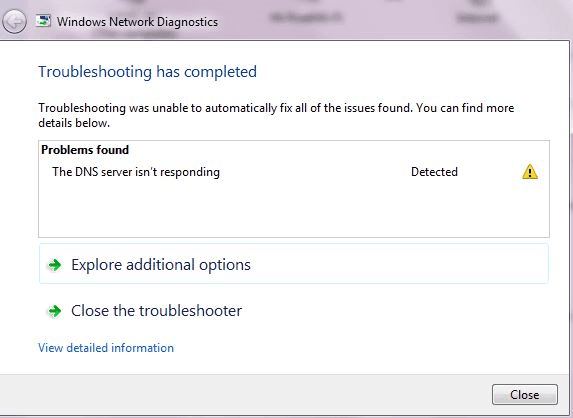The width and height of the screenshot is (573, 418).
Task: Click the gray footer bar beside Close
Action: [x=245, y=395]
